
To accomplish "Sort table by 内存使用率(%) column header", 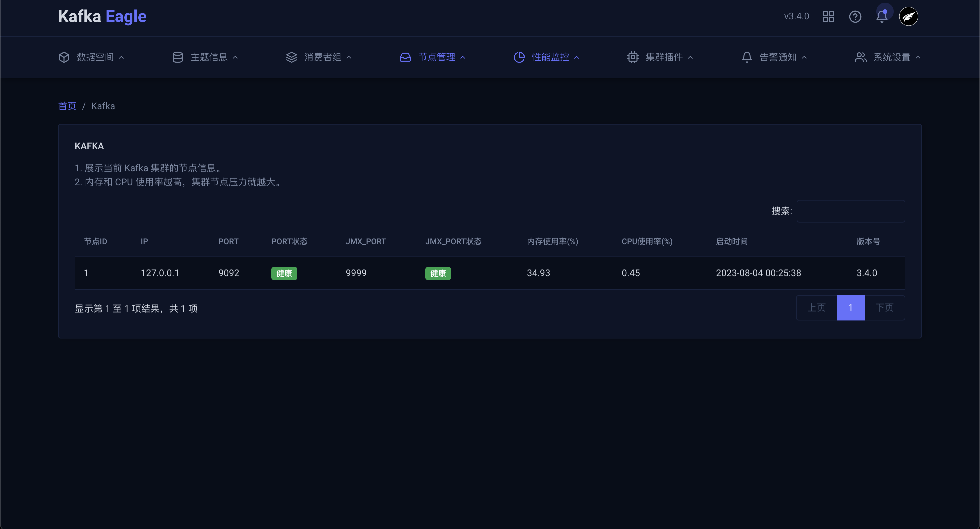I will [552, 242].
